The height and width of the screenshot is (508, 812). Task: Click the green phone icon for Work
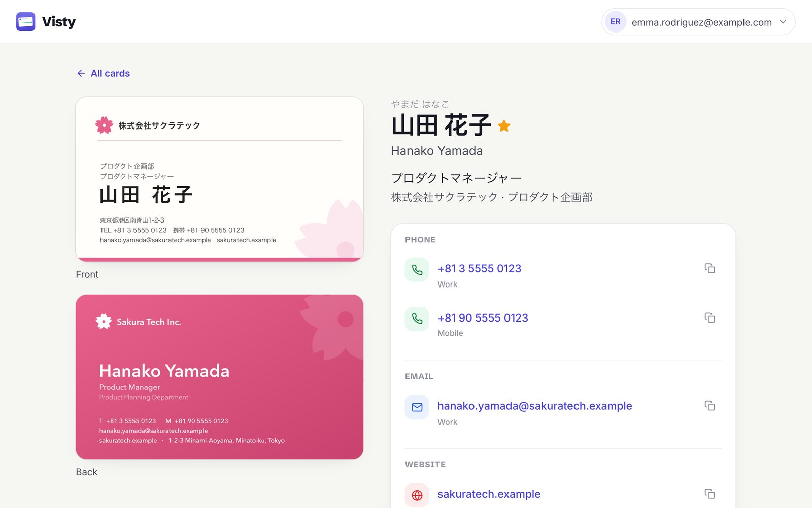click(417, 270)
